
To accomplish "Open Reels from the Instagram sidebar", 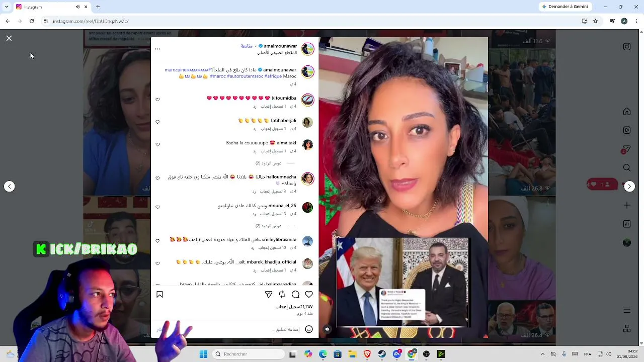I will click(627, 130).
